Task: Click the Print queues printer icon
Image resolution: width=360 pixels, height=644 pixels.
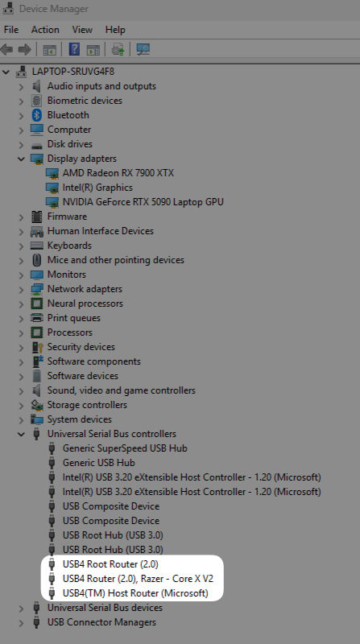Action: coord(36,318)
